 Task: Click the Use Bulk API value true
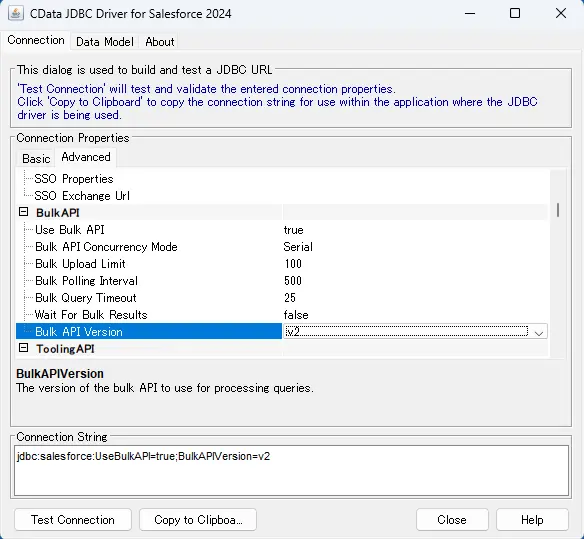pos(293,230)
